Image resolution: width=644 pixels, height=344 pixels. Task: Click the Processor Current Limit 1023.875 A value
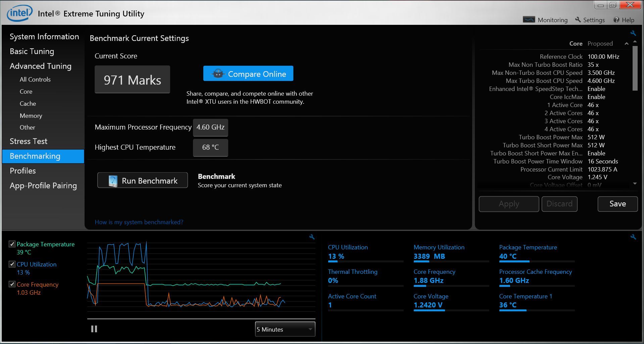pyautogui.click(x=602, y=169)
